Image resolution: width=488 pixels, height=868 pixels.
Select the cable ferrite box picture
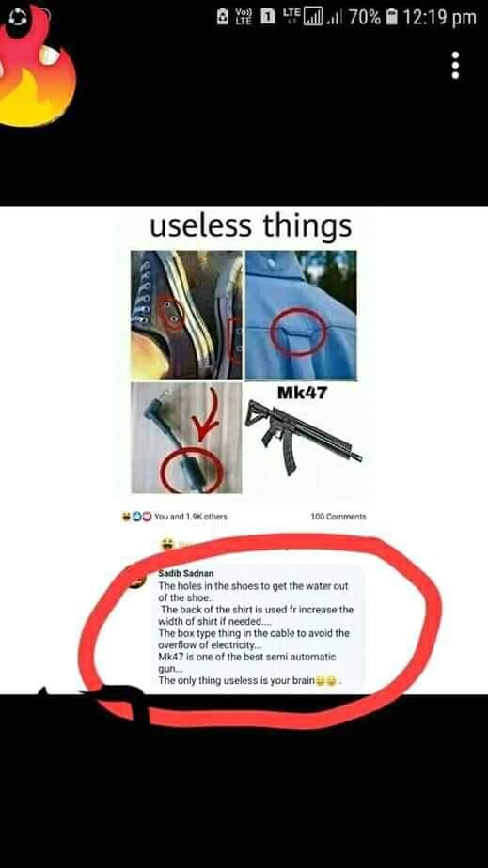[x=186, y=438]
